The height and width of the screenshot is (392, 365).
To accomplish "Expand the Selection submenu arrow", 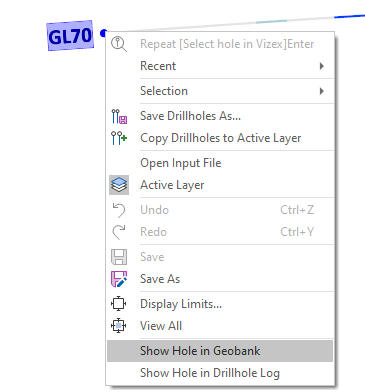I will click(322, 91).
